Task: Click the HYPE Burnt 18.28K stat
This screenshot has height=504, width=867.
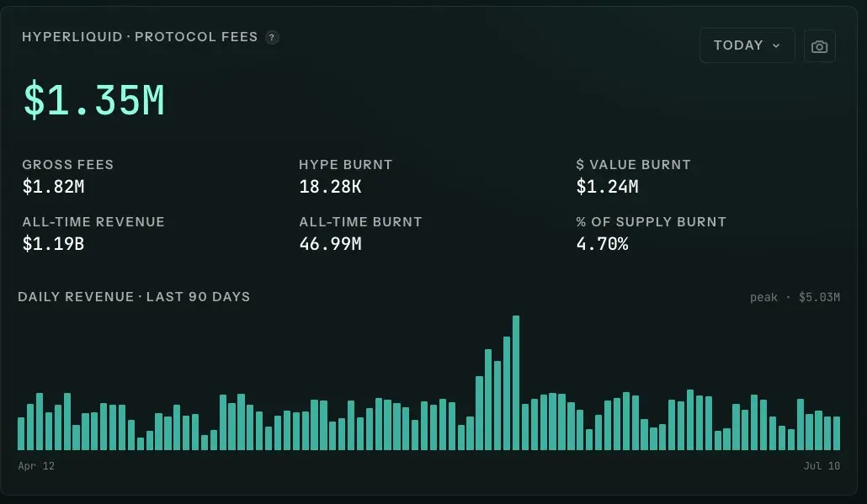Action: [x=345, y=177]
